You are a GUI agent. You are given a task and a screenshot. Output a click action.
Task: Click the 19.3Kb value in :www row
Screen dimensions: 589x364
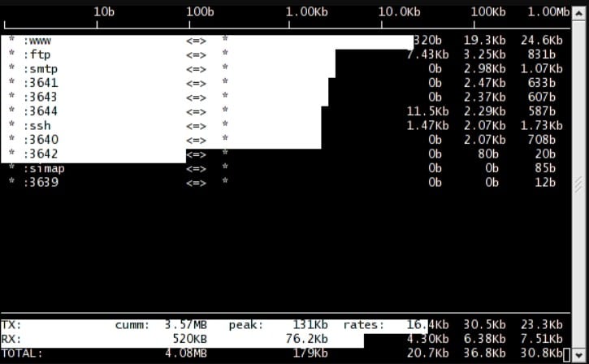coord(484,40)
